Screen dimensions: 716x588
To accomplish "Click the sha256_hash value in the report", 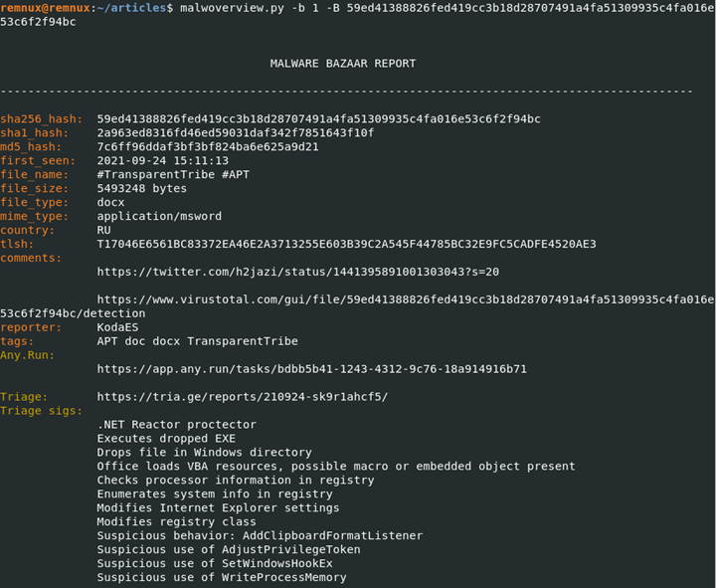I will pos(318,119).
